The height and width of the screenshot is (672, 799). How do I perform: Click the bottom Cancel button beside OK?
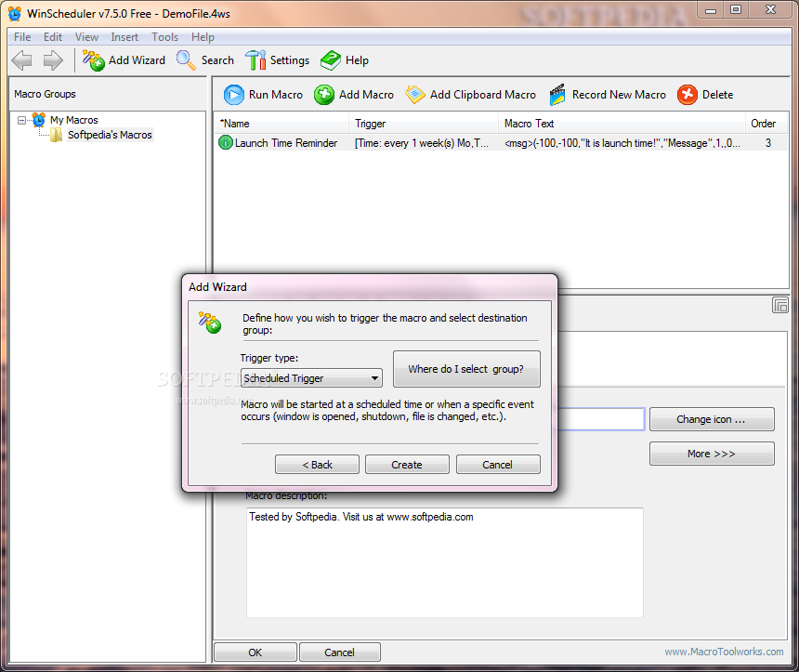[x=340, y=652]
